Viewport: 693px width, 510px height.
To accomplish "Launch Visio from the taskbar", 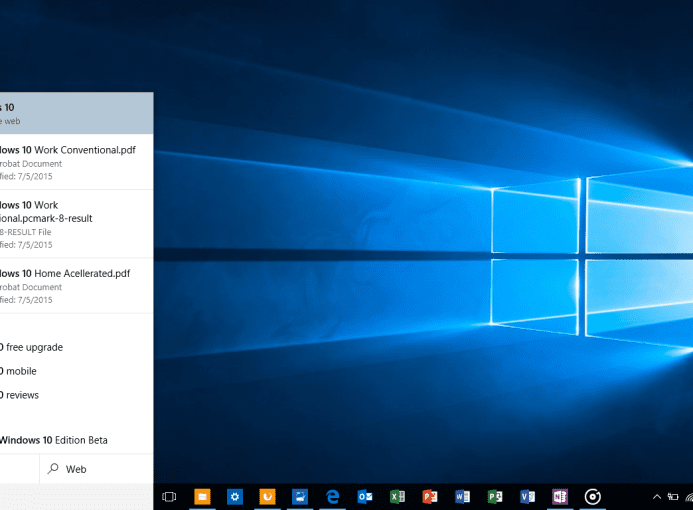I will [527, 497].
